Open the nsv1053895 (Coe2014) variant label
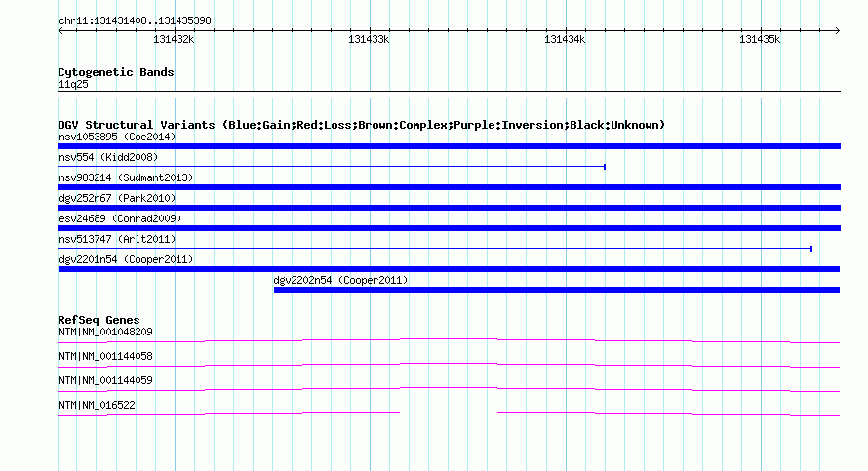 117,137
